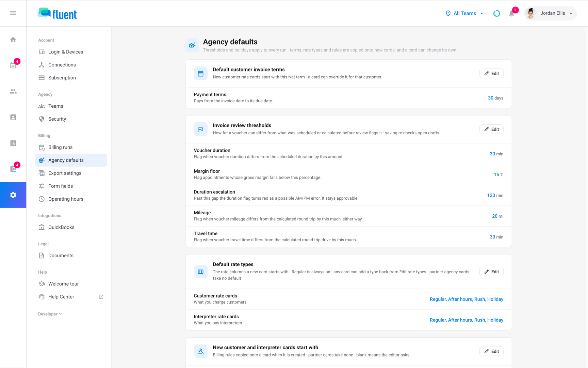
Task: Click the green progress ring icon
Action: pos(496,13)
